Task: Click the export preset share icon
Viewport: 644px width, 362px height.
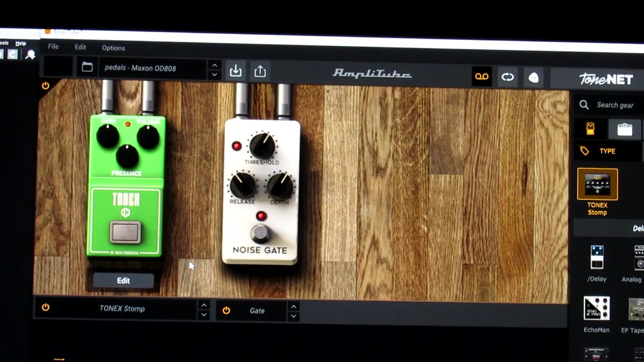Action: (260, 71)
